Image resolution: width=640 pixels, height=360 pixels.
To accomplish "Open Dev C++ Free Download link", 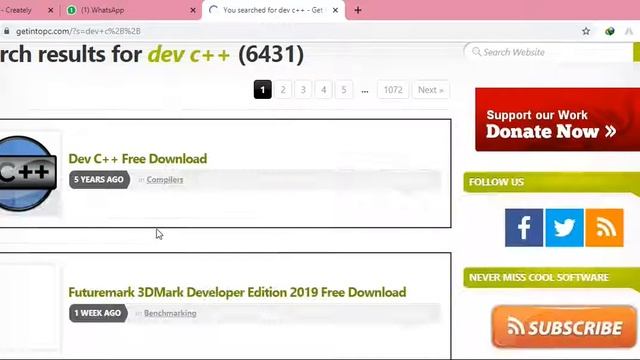I will (138, 159).
